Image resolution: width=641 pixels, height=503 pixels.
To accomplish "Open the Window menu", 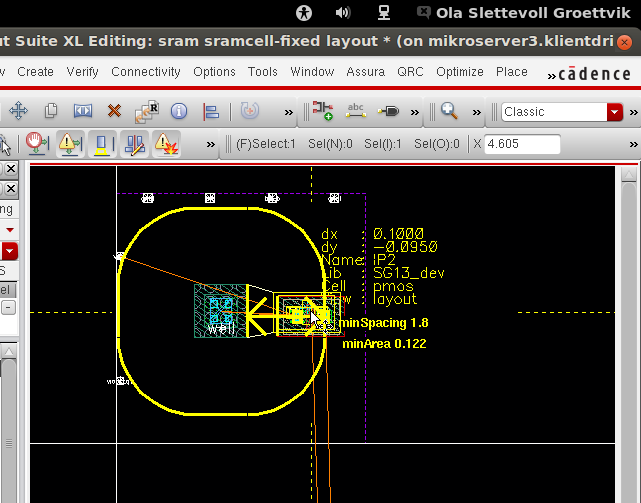I will (x=312, y=72).
